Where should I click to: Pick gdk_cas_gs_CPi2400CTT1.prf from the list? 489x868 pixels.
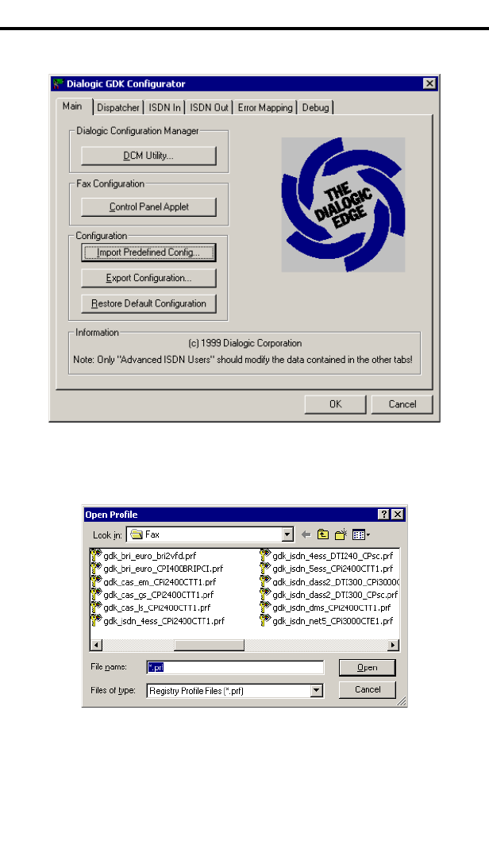tap(158, 595)
